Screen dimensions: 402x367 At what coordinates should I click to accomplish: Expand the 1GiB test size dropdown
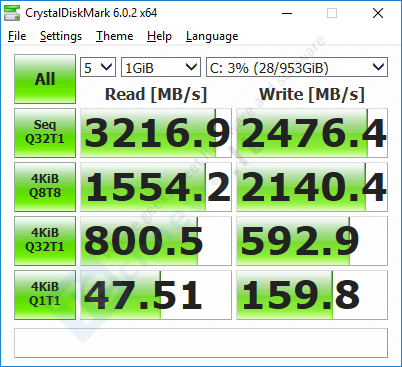[161, 67]
